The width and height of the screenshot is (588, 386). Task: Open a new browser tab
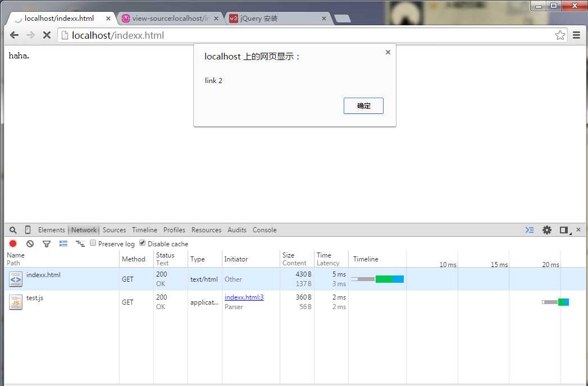click(x=343, y=19)
